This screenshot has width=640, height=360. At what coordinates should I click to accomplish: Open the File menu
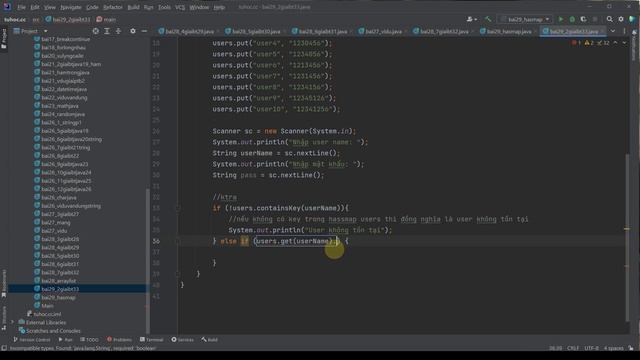pyautogui.click(x=21, y=7)
